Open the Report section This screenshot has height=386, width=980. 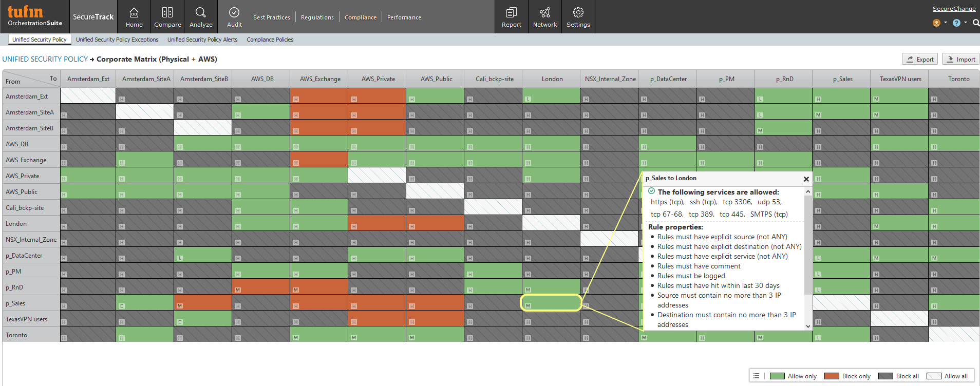pos(512,17)
